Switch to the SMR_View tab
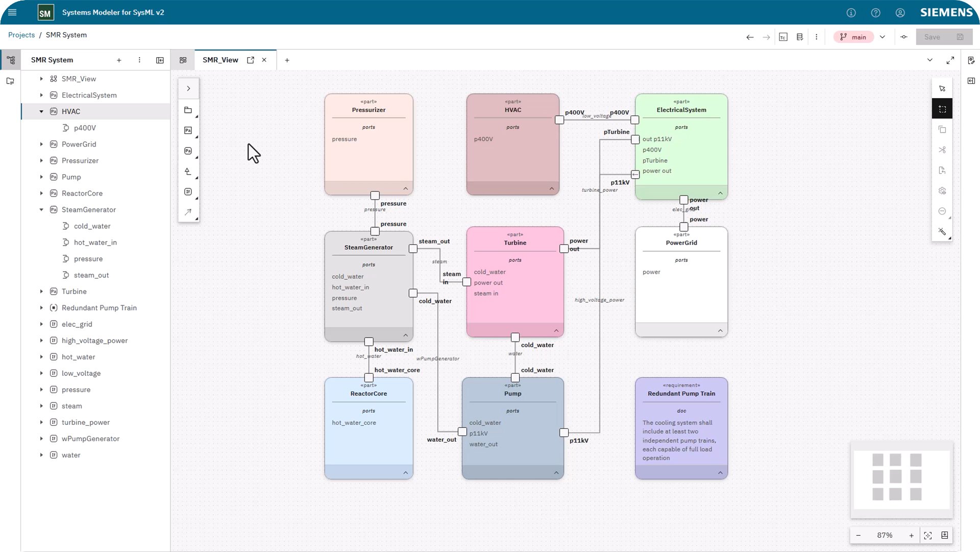 (x=220, y=60)
